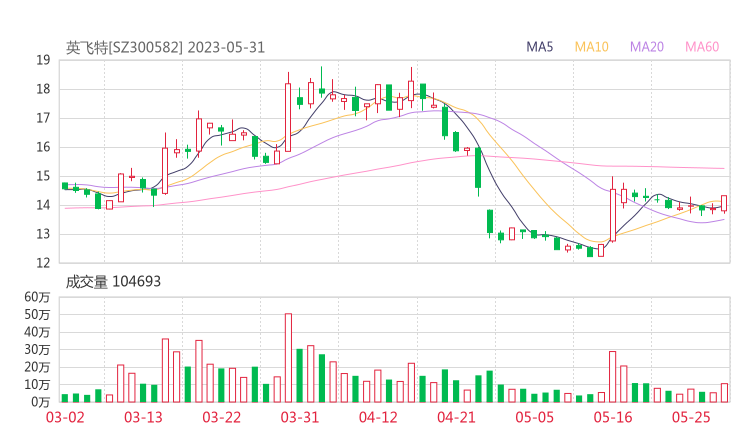
Task: Click the 05-25 date axis label
Action: 691,417
